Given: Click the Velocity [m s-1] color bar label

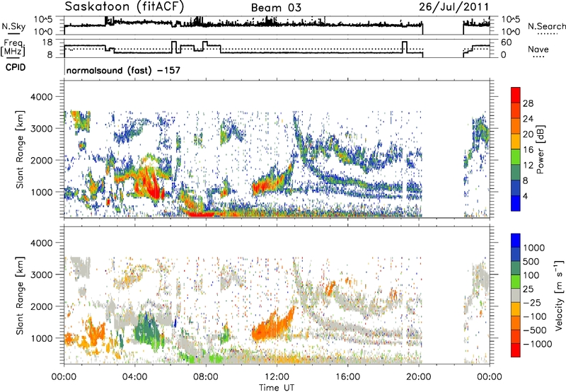Looking at the screenshot, I should (559, 295).
